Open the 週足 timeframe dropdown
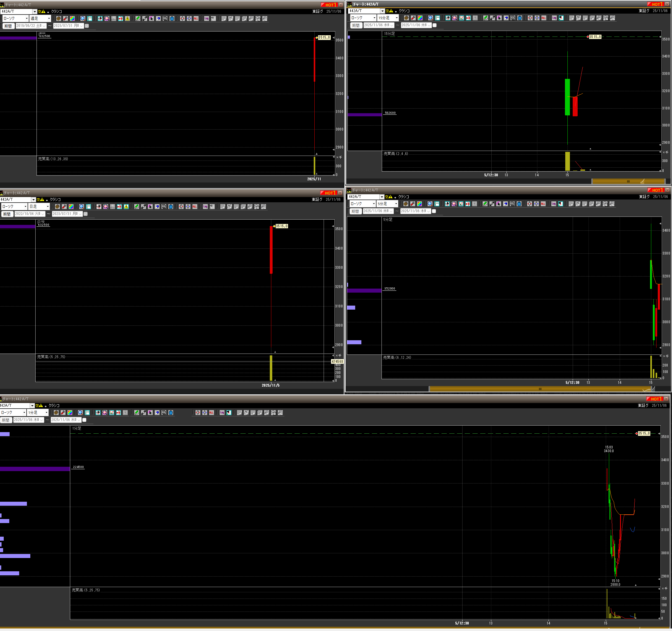The height and width of the screenshot is (631, 672). [49, 19]
